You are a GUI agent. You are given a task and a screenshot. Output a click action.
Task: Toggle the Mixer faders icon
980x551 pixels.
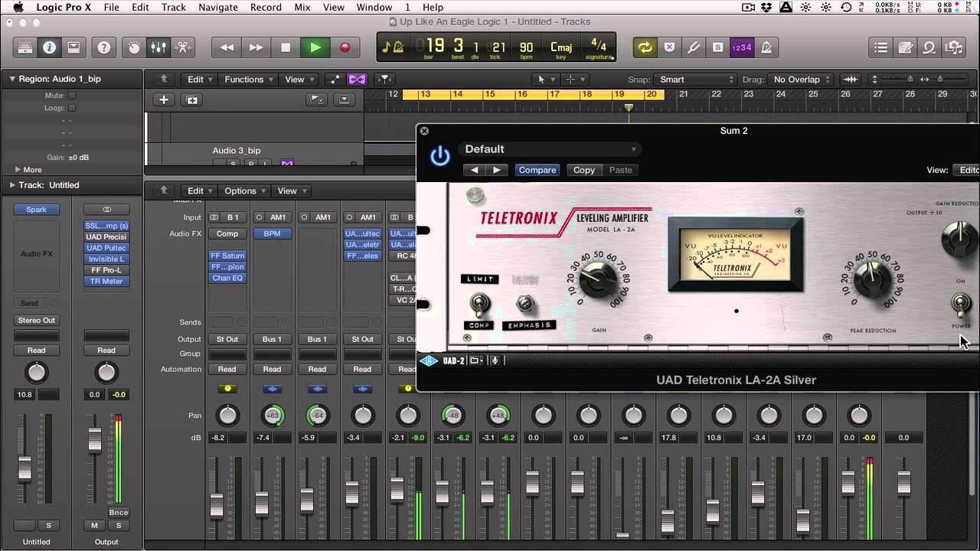coord(158,47)
